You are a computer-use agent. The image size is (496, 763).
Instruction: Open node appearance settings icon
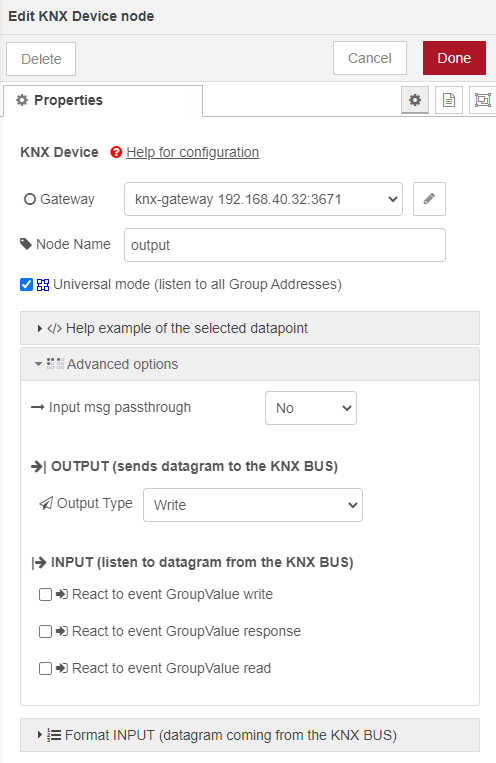pyautogui.click(x=482, y=100)
